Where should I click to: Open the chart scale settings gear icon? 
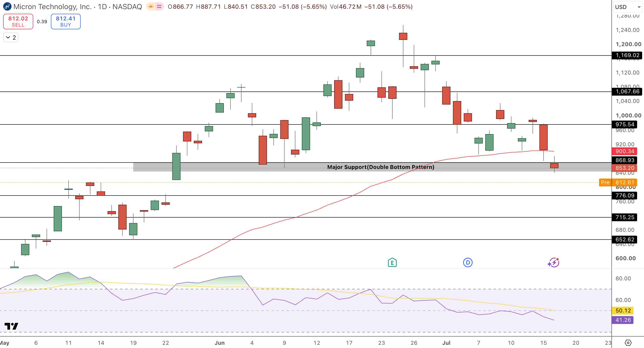pyautogui.click(x=628, y=342)
